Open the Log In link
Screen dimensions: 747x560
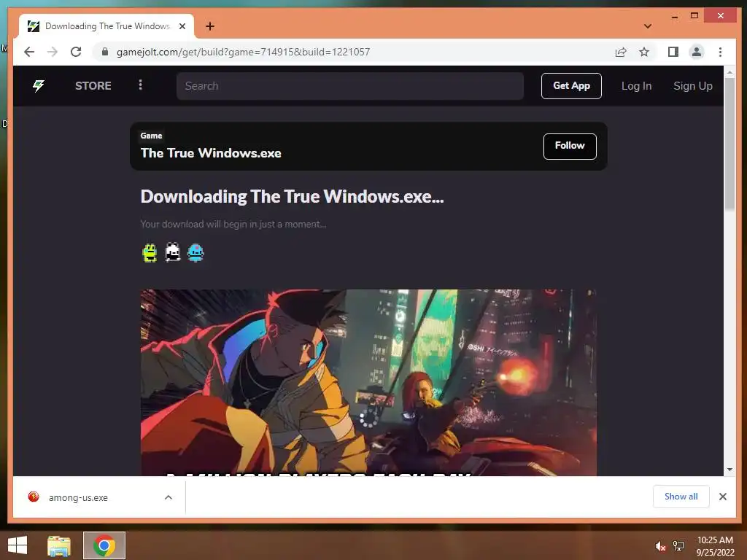pos(636,86)
